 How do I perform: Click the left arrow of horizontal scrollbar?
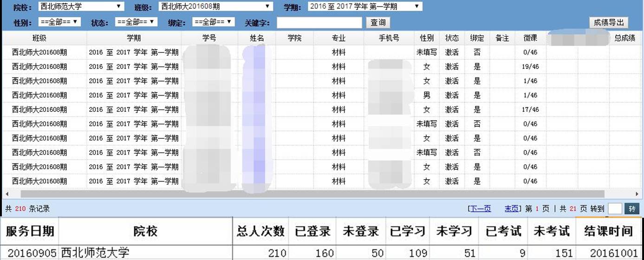(x=6, y=194)
